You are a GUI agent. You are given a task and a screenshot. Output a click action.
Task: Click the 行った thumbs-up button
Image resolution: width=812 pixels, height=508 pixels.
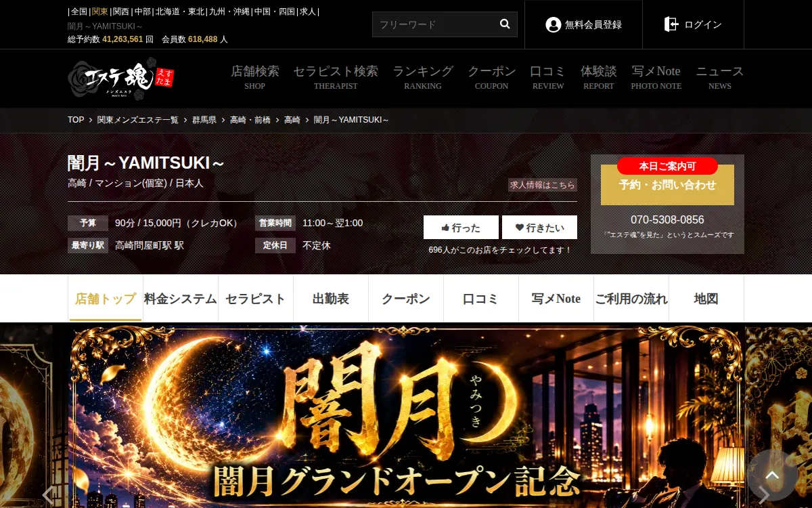(x=461, y=228)
